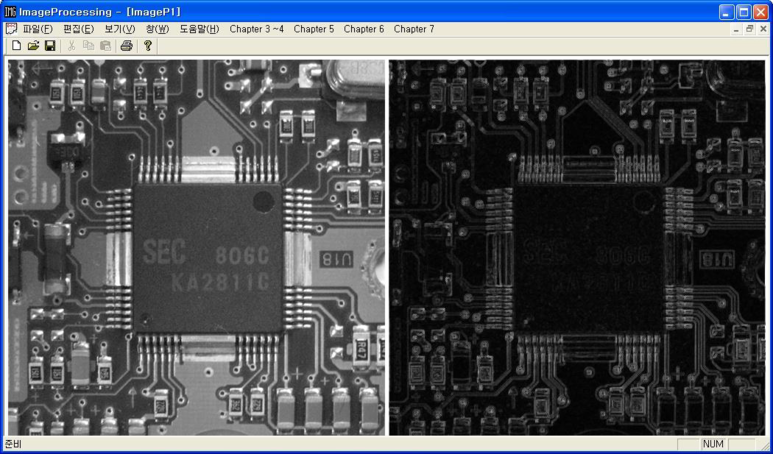Screen dimensions: 773x454
Task: Create a new document with toolbar icon
Action: click(16, 46)
